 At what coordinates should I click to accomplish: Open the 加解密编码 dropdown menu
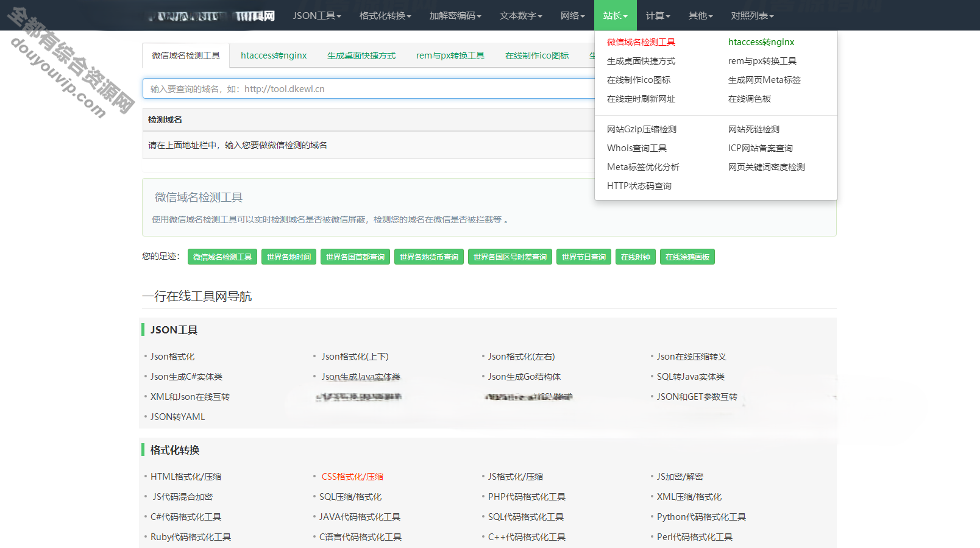point(455,15)
